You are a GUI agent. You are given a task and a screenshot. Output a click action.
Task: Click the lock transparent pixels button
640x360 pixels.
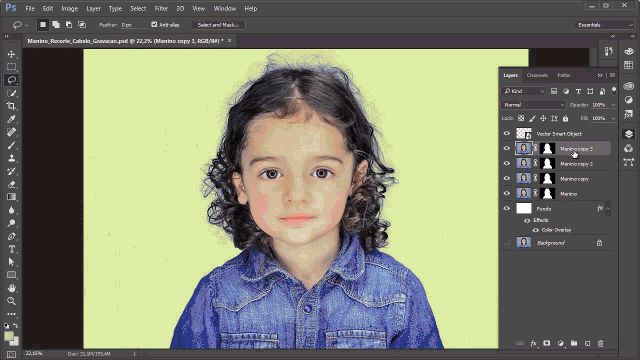tap(521, 118)
